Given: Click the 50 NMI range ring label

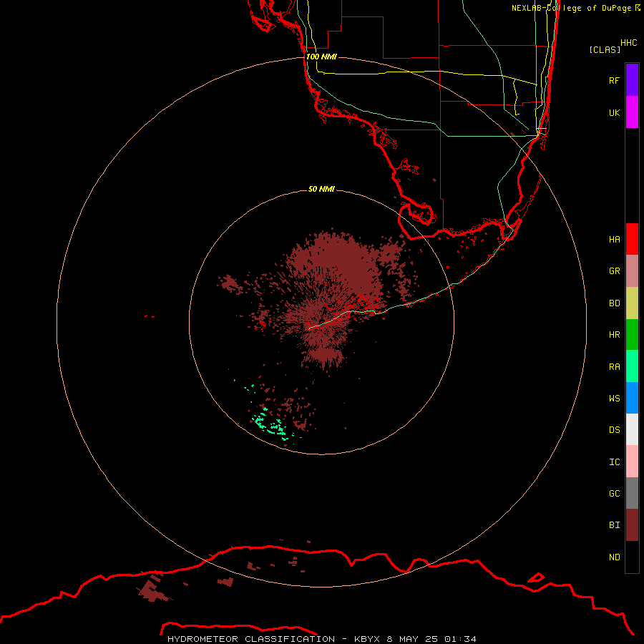Looking at the screenshot, I should coord(321,189).
